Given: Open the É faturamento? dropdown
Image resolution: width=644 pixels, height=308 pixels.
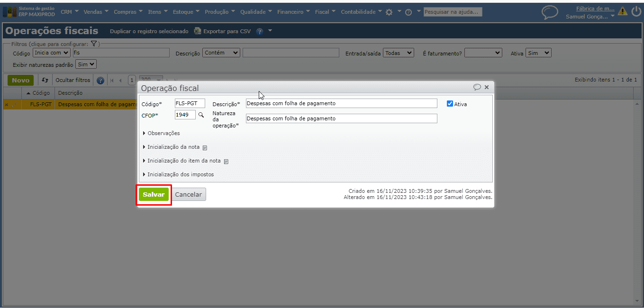Looking at the screenshot, I should 483,53.
